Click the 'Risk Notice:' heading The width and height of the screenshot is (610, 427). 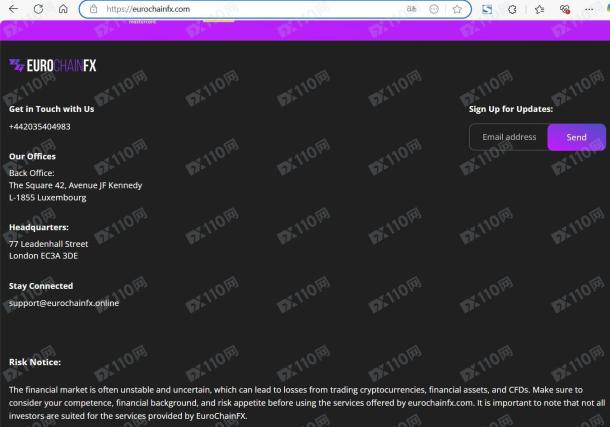coord(35,362)
